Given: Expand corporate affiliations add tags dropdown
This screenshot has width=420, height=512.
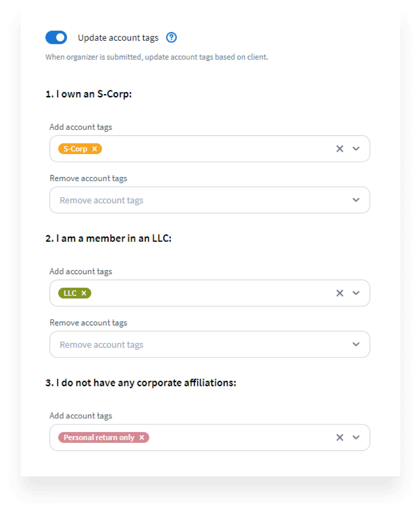Looking at the screenshot, I should tap(356, 437).
